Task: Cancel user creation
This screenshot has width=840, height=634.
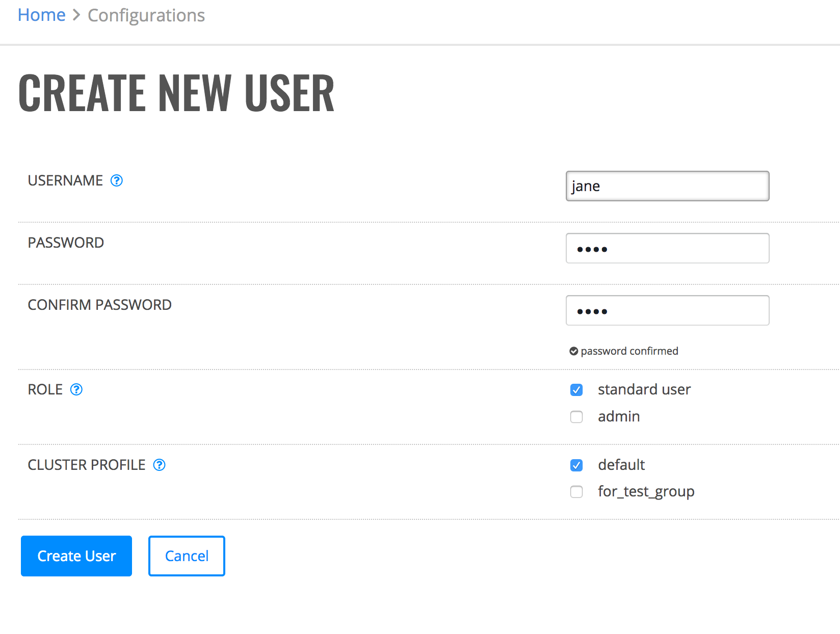Action: point(187,556)
